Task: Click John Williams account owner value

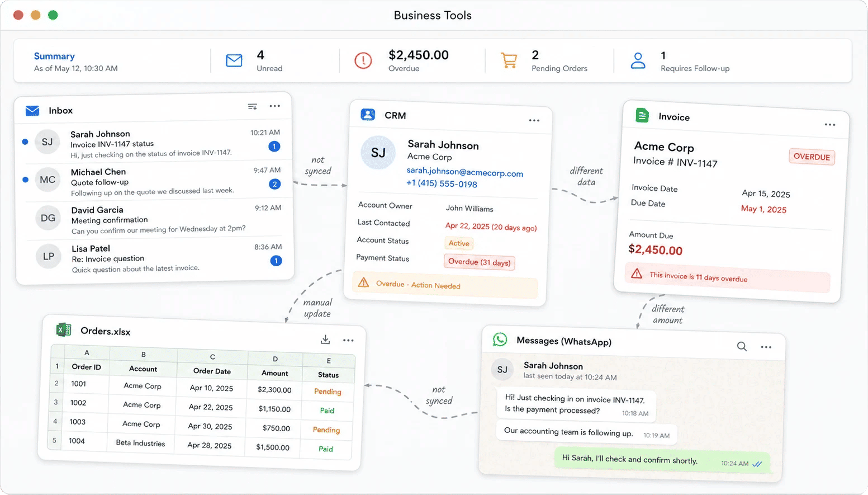Action: pyautogui.click(x=469, y=208)
